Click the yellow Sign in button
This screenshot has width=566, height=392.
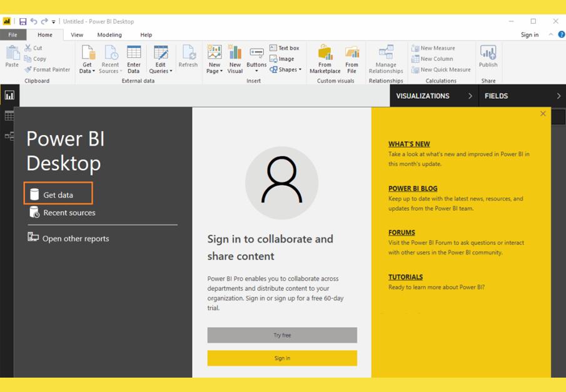pyautogui.click(x=282, y=358)
